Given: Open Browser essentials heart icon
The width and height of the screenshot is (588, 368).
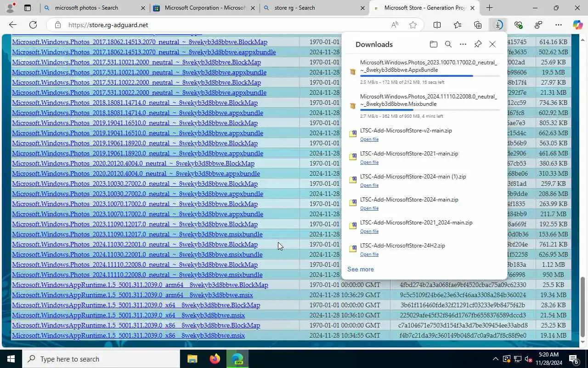Looking at the screenshot, I should click(x=518, y=25).
